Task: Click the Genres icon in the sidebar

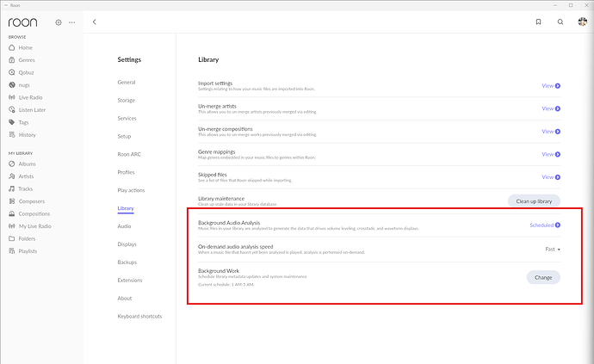Action: point(12,60)
